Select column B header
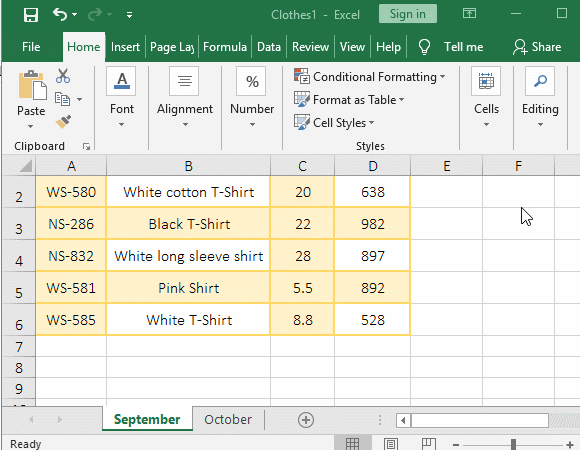This screenshot has height=450, width=580. (x=188, y=166)
